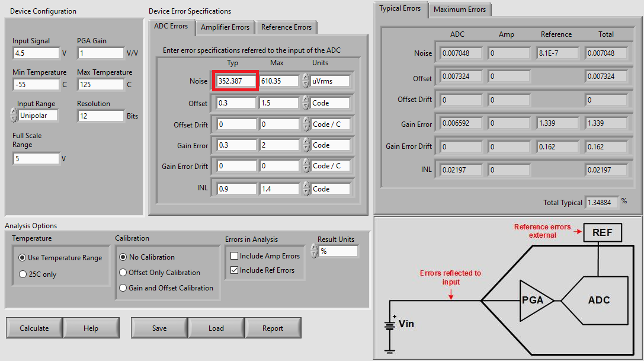Open the Gain Error Drift units selector

click(330, 166)
